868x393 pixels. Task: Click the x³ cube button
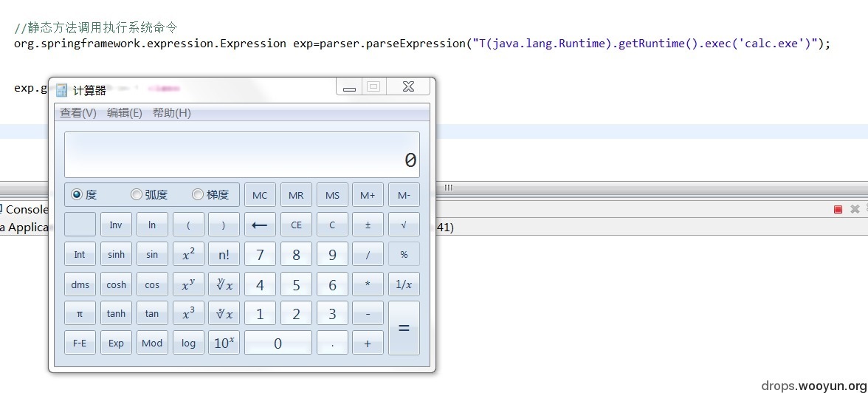(x=188, y=313)
